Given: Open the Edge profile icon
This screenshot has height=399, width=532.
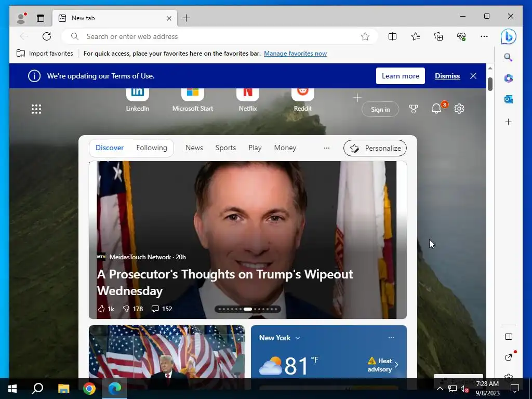Looking at the screenshot, I should tap(21, 18).
